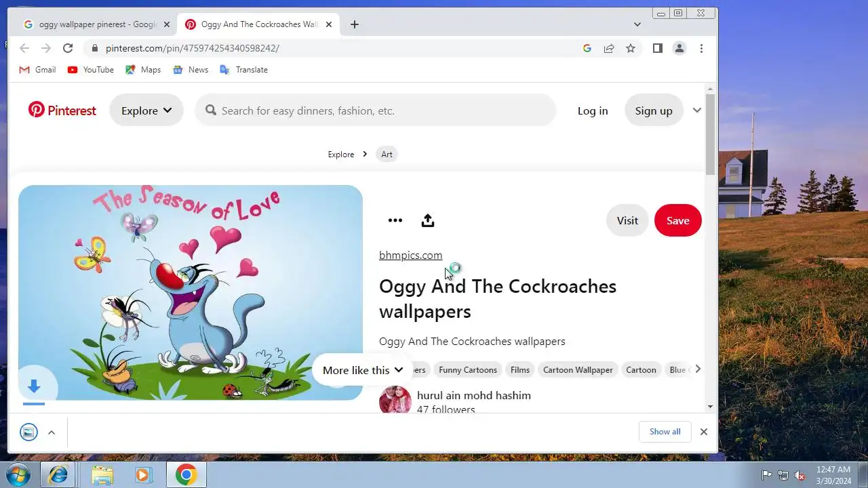The image size is (868, 488).
Task: Close the Pinterest tab
Action: tap(329, 24)
